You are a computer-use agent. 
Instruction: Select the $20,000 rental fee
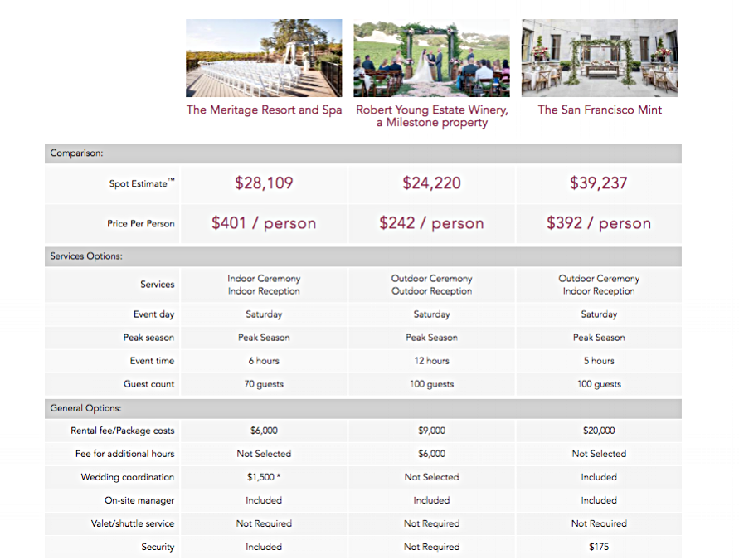599,431
